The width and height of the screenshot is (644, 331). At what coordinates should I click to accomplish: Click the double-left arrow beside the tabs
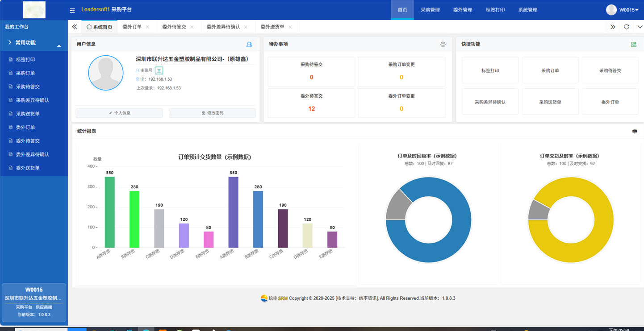click(74, 27)
